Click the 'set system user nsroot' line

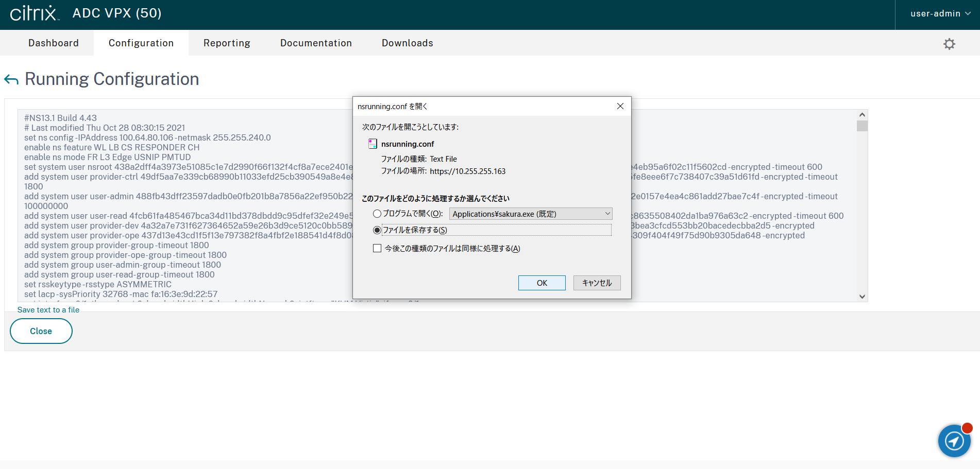pyautogui.click(x=189, y=167)
